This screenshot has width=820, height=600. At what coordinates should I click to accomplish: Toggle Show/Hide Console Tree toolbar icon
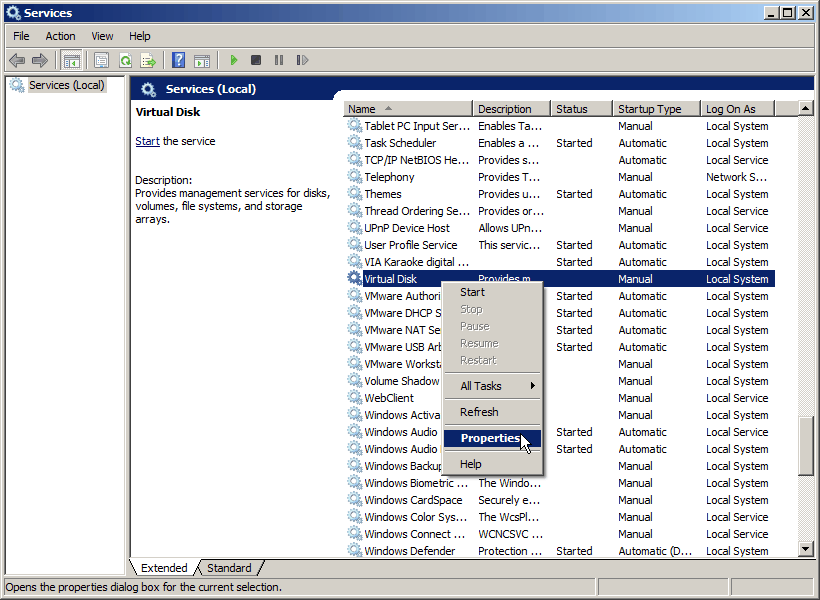tap(72, 60)
